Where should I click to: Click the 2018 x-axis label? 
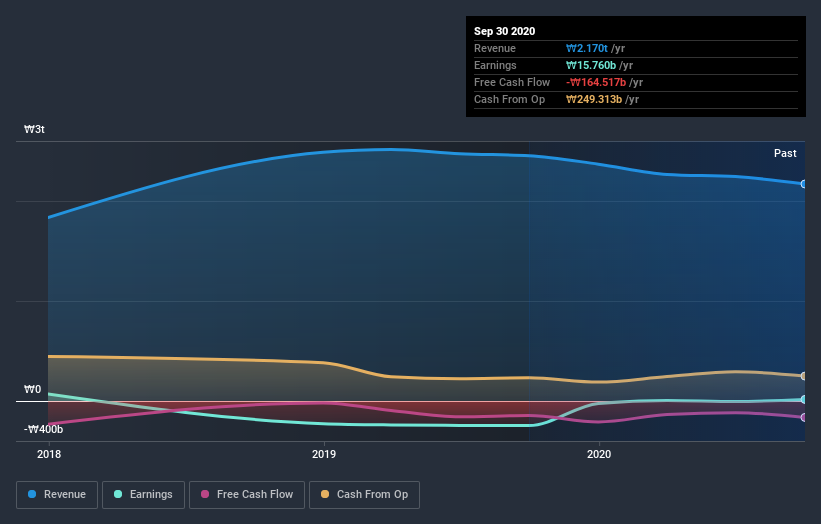click(x=49, y=454)
